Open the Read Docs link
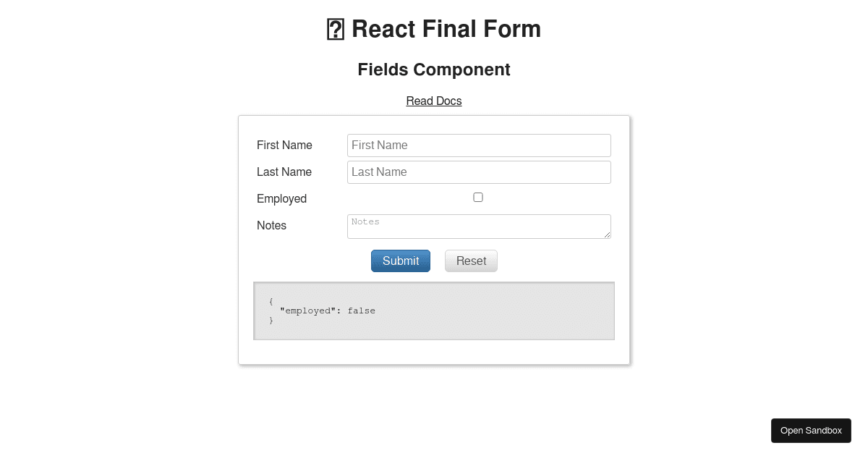The height and width of the screenshot is (456, 868). (433, 101)
